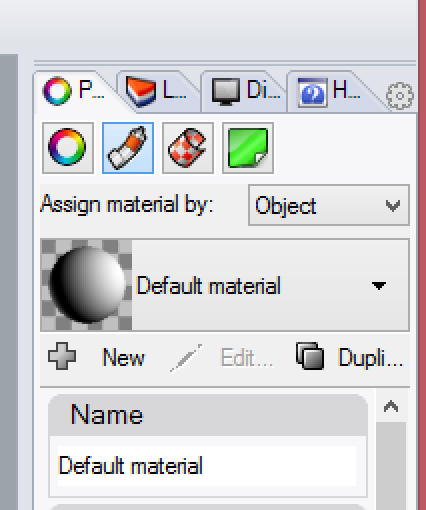The height and width of the screenshot is (510, 426).
Task: Click the Duplicate overlapping squares icon
Action: point(310,356)
